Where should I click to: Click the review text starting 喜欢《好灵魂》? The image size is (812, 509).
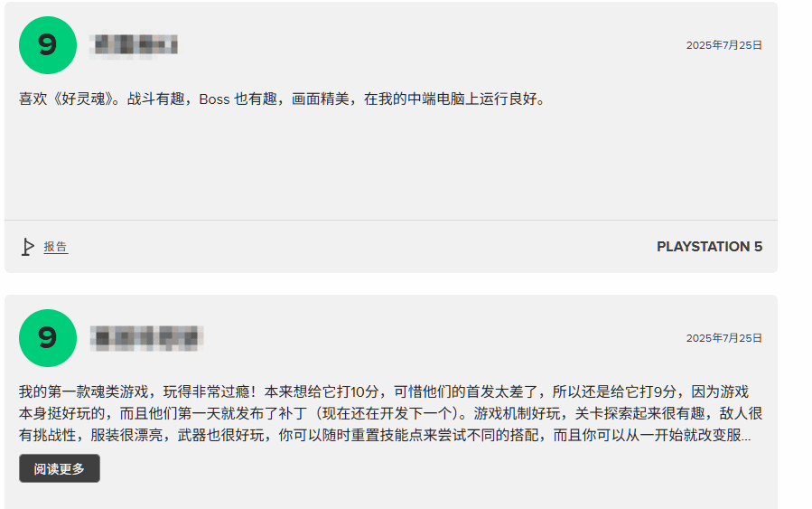click(x=283, y=99)
